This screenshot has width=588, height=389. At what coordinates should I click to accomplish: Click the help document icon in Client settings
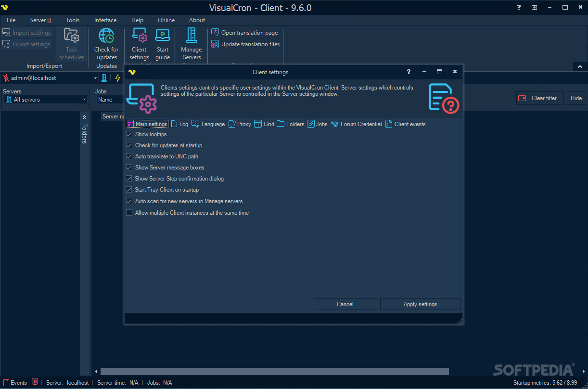[444, 98]
